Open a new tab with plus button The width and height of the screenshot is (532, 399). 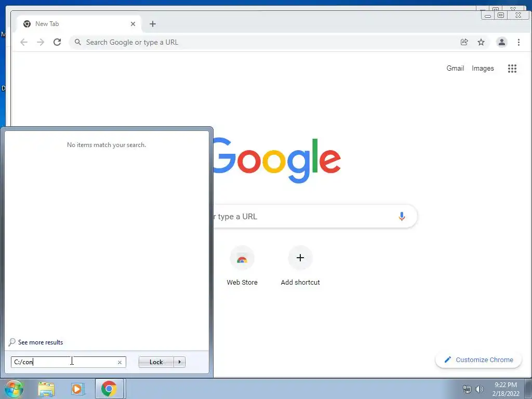click(x=153, y=24)
